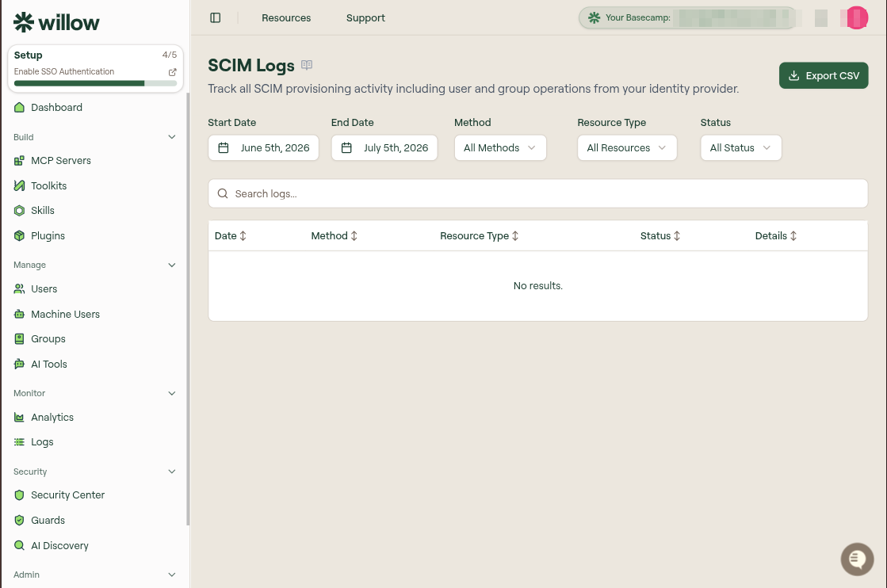The width and height of the screenshot is (887, 588).
Task: Pick End Date July 5th, 2026
Action: pos(384,147)
